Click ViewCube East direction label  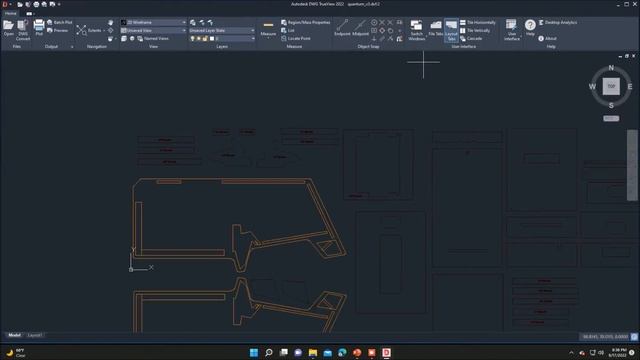[x=630, y=87]
